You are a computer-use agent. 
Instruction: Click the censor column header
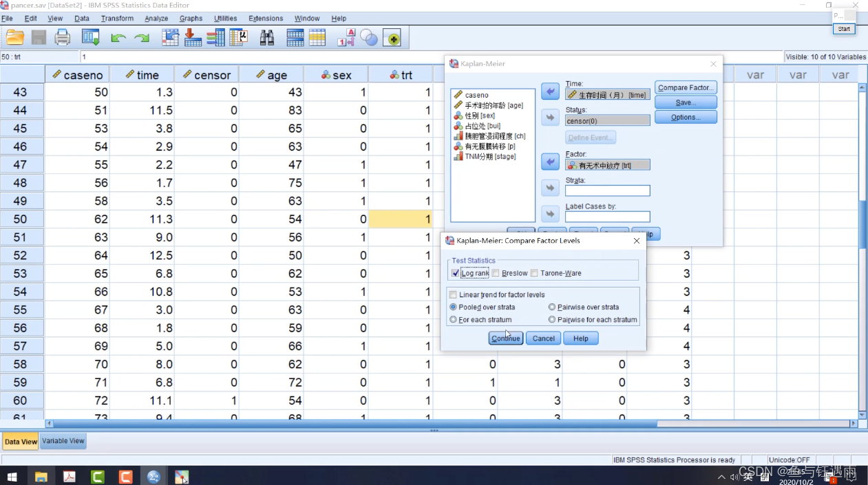point(207,75)
